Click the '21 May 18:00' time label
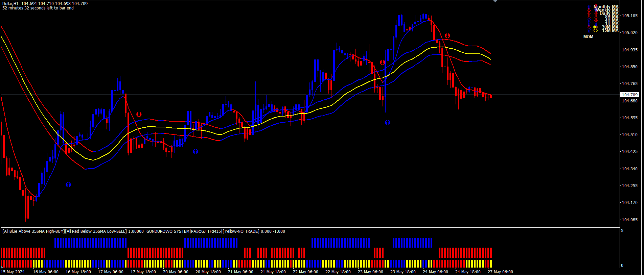The width and height of the screenshot is (644, 275). coord(273,272)
